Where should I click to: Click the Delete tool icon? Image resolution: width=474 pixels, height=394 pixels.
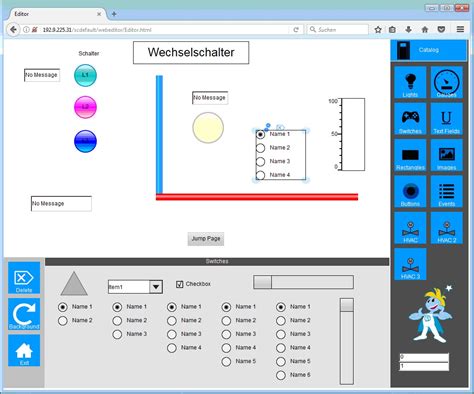point(24,278)
